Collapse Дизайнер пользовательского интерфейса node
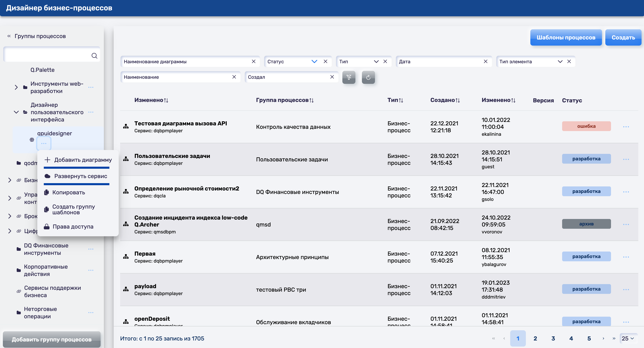This screenshot has width=644, height=348. pos(16,112)
